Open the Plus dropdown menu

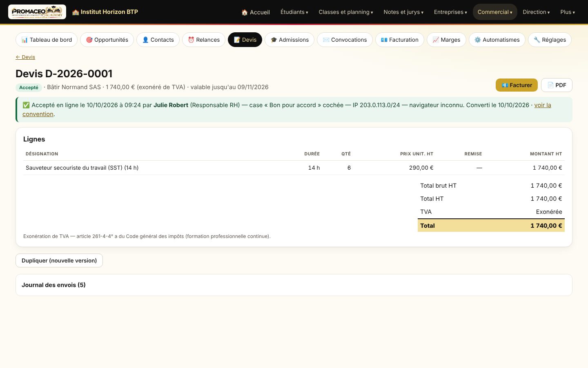[568, 12]
